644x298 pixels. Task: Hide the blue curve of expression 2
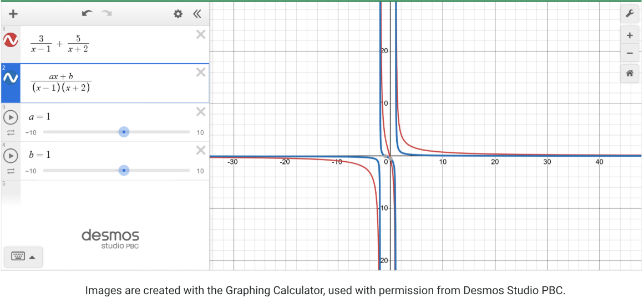click(11, 78)
